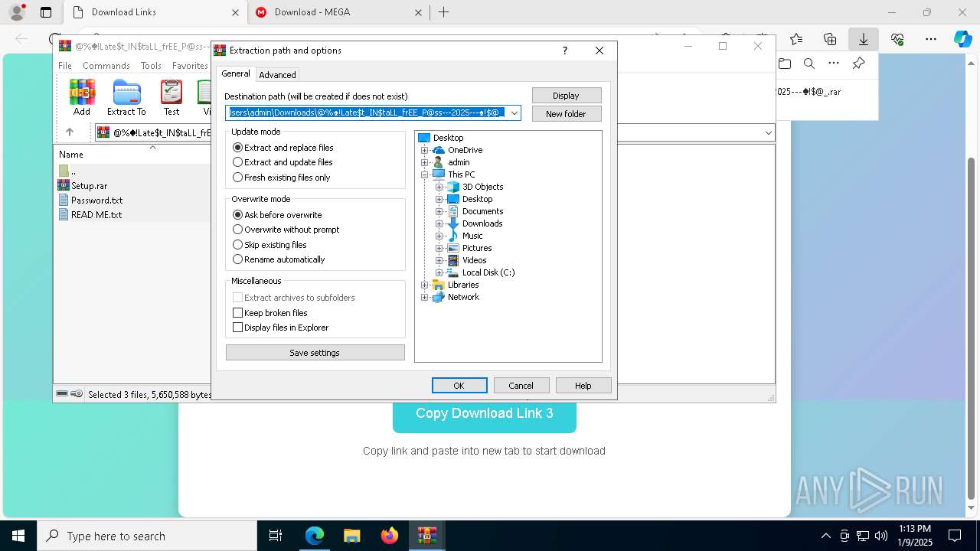Open downloads folder icon in panel
The width and height of the screenshot is (980, 551).
coord(785,64)
